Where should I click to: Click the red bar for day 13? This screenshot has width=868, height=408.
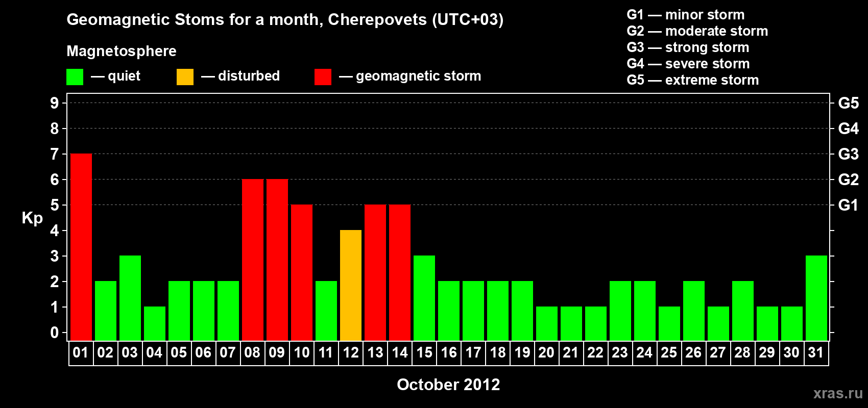point(375,273)
